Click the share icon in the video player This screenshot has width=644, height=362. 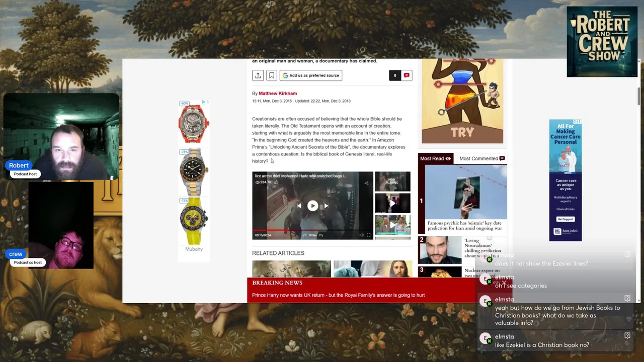point(366,183)
